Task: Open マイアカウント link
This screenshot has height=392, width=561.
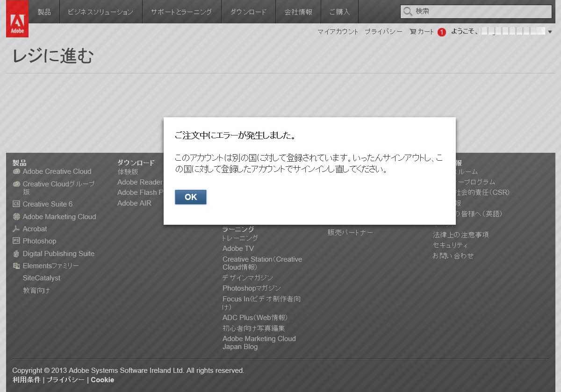Action: point(338,32)
